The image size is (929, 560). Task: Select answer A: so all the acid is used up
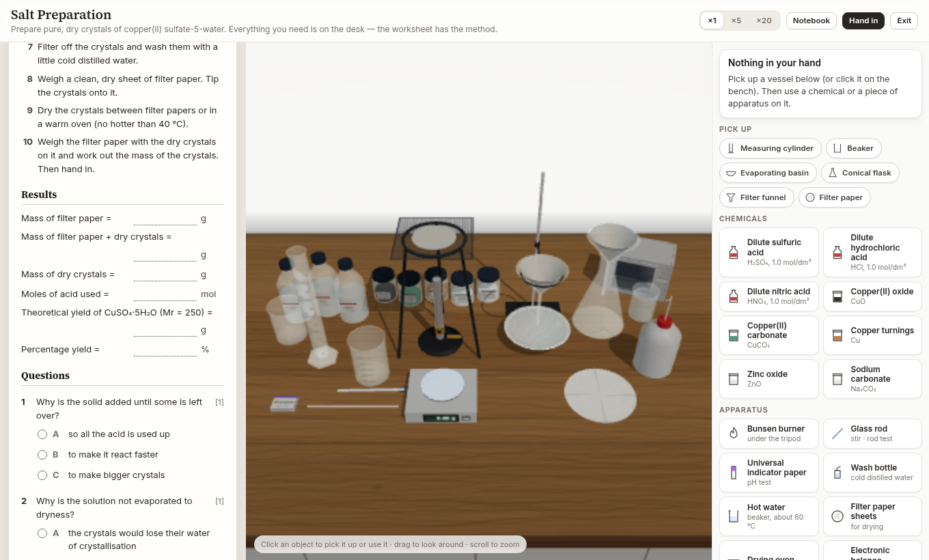(x=42, y=434)
